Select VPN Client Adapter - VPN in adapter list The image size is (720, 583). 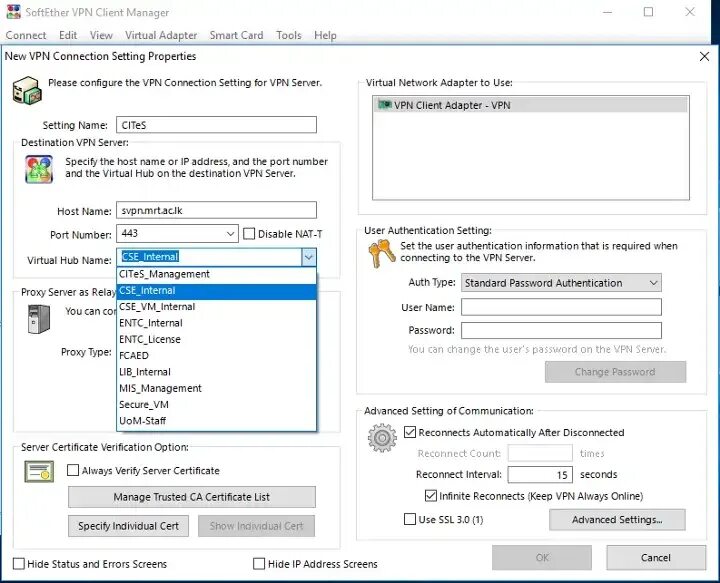[x=531, y=105]
